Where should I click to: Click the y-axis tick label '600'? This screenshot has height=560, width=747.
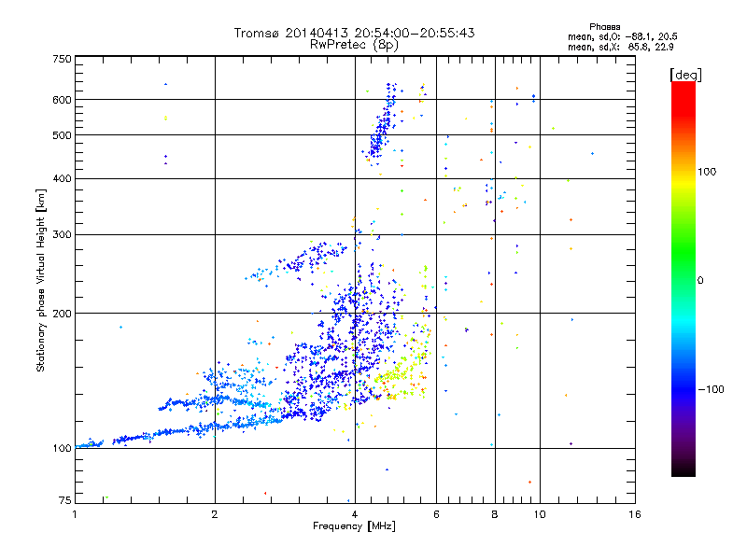pos(62,100)
